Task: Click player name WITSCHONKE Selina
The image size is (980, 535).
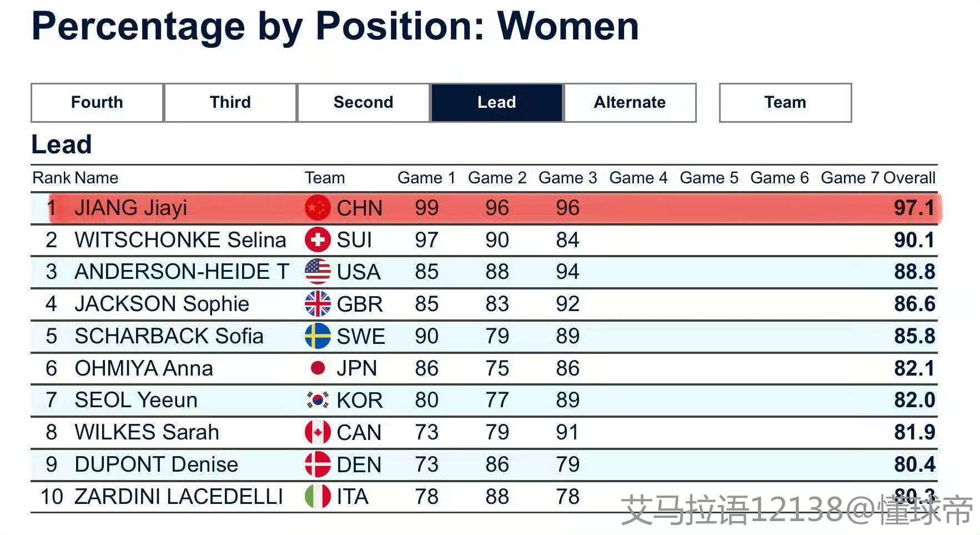Action: click(180, 240)
